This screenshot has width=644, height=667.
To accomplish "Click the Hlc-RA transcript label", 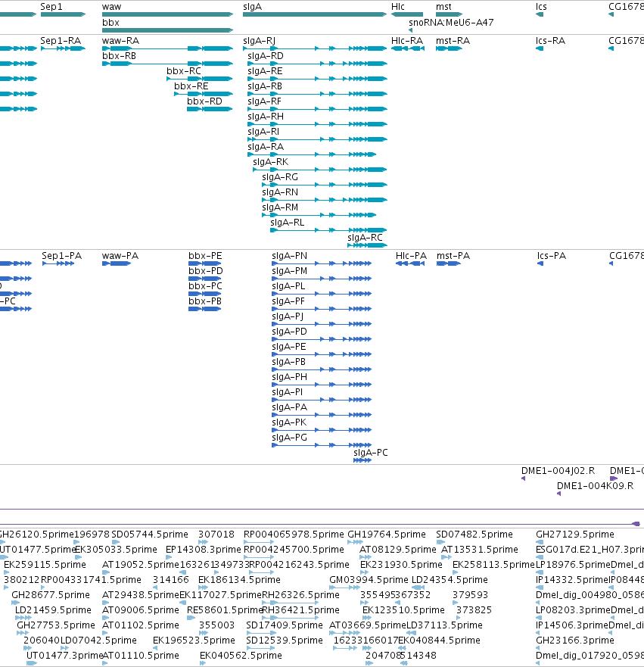I will 407,41.
